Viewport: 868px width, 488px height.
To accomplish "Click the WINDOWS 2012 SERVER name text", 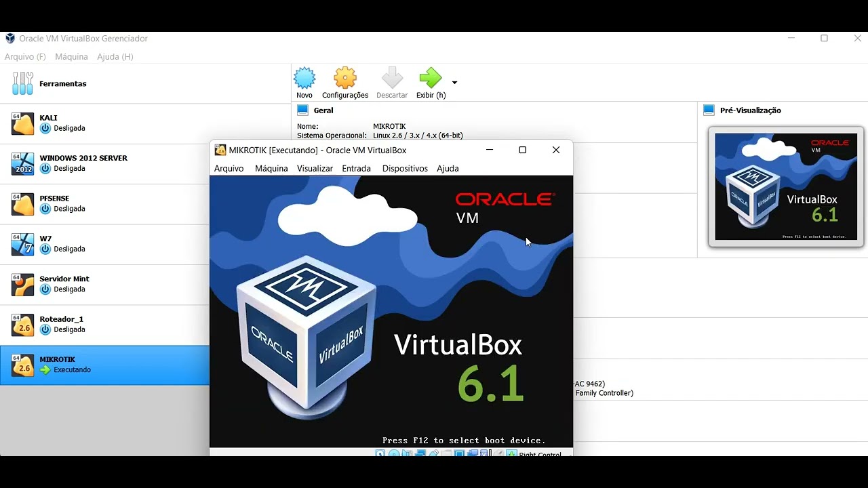I will [x=83, y=158].
